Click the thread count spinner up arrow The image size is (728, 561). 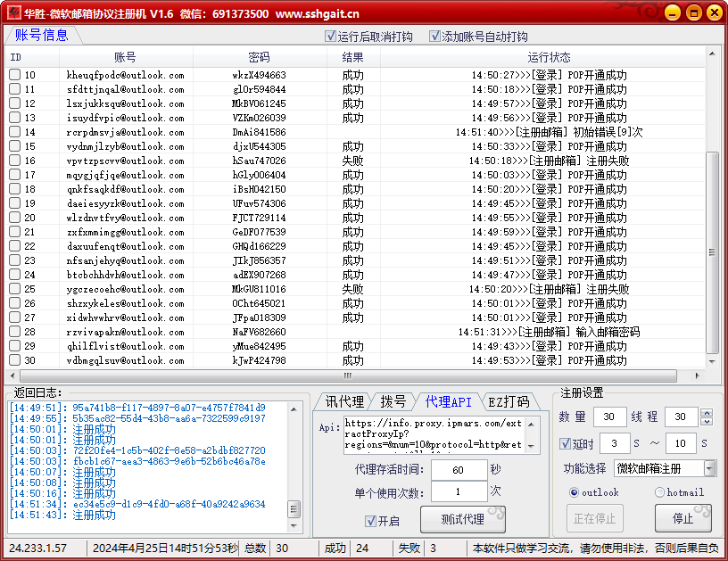click(x=707, y=414)
